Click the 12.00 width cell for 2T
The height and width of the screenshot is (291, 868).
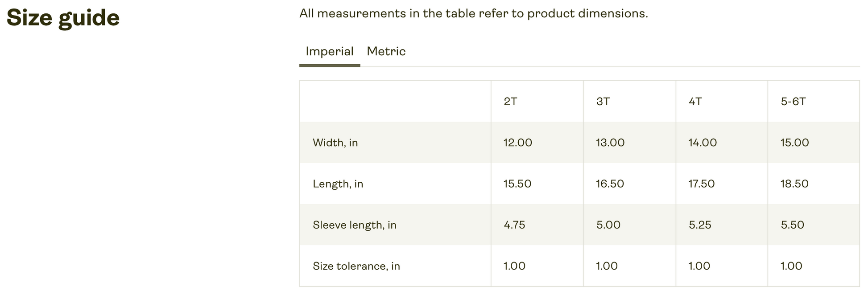click(x=517, y=143)
